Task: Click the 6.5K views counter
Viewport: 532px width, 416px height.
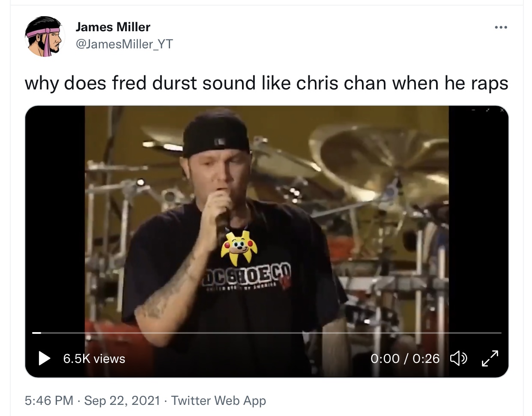Action: 94,359
